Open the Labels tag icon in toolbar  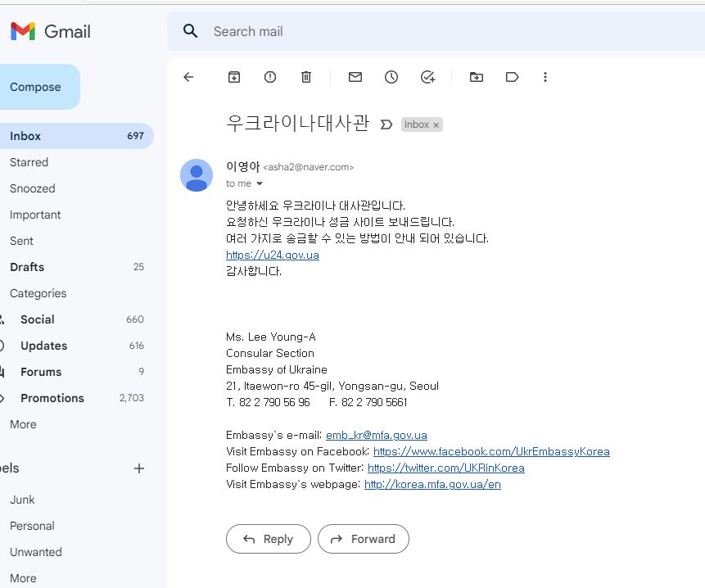tap(513, 77)
